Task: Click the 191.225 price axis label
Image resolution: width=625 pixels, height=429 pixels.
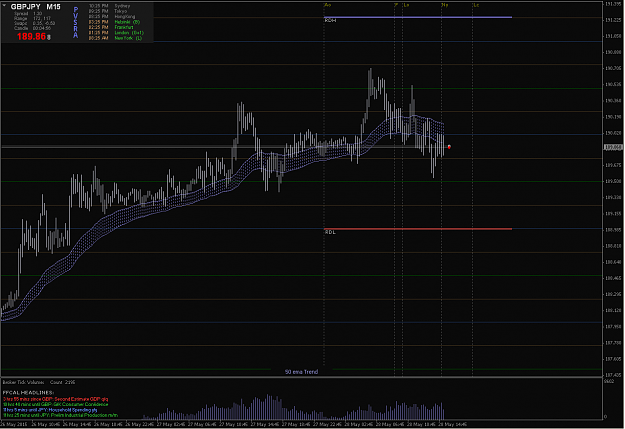Action: coord(613,20)
